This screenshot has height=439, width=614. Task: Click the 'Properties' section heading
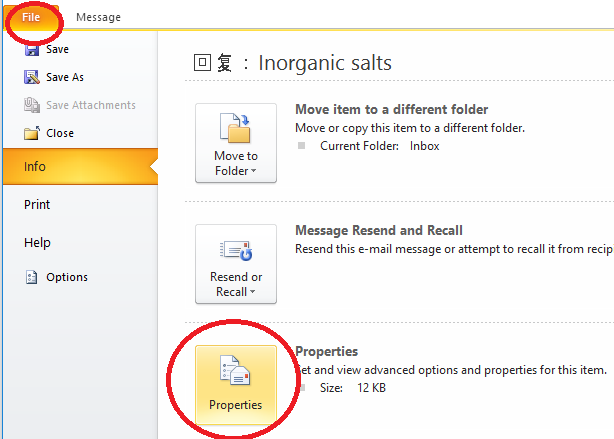(327, 351)
